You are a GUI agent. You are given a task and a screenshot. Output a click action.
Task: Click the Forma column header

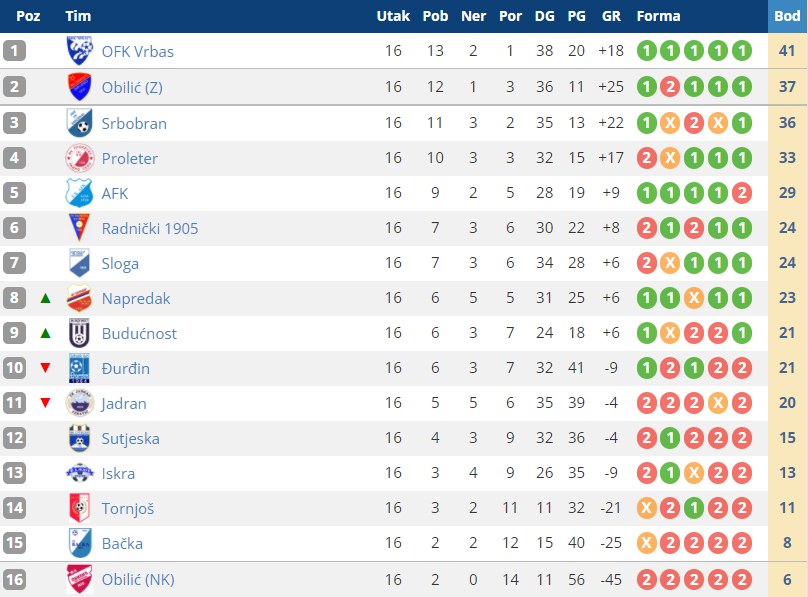tap(658, 16)
